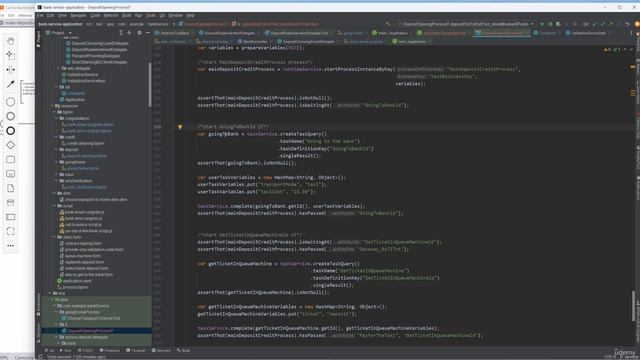The height and width of the screenshot is (360, 640).
Task: Collapse the static.forms folder
Action: [x=54, y=237]
